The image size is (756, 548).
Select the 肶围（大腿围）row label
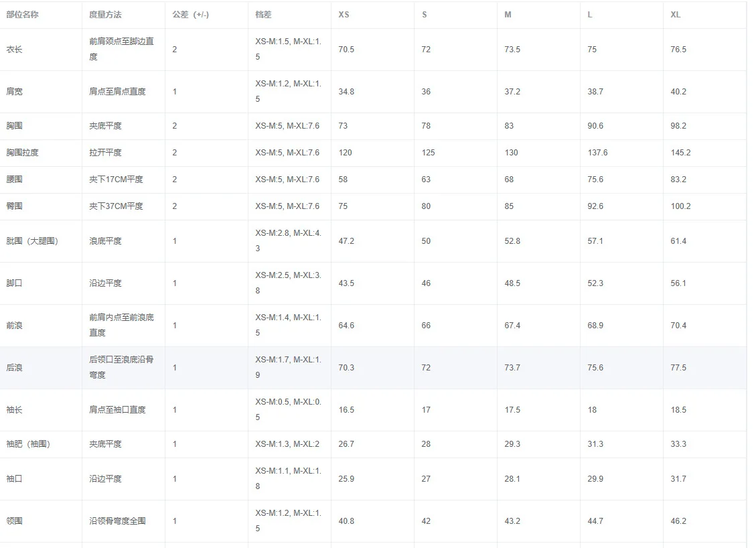click(32, 241)
